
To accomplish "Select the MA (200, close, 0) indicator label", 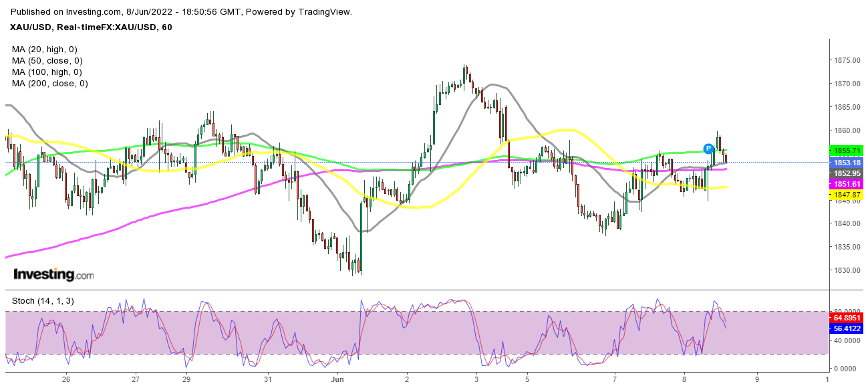I will (51, 84).
